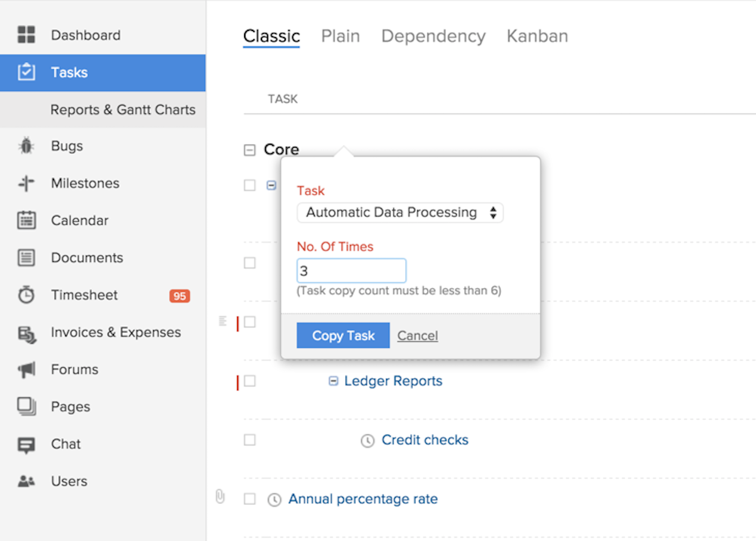Image resolution: width=756 pixels, height=541 pixels.
Task: Open Invoices & Expenses in sidebar
Action: click(116, 332)
